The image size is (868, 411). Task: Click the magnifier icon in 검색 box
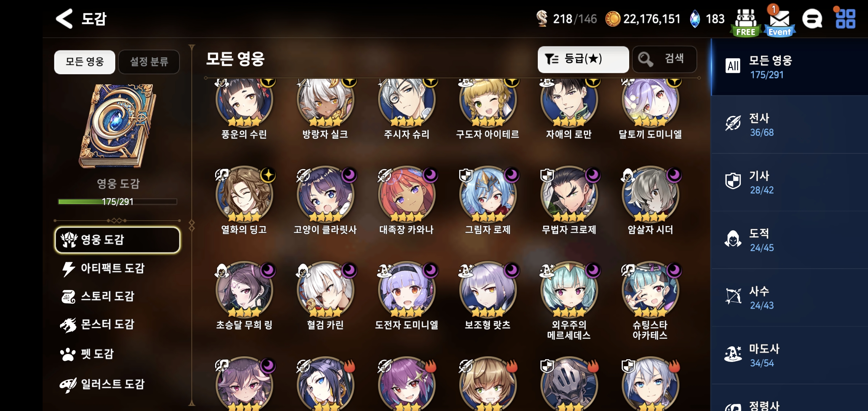pos(645,59)
